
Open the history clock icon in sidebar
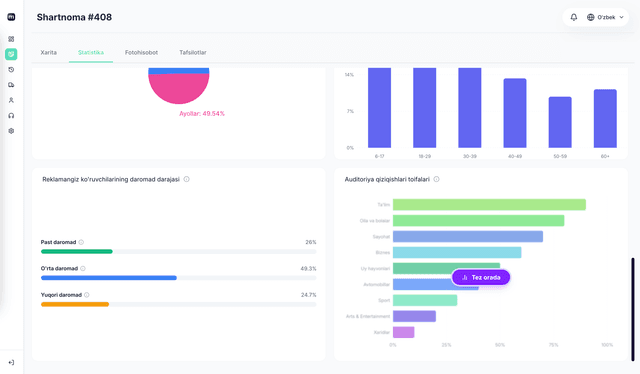click(11, 70)
